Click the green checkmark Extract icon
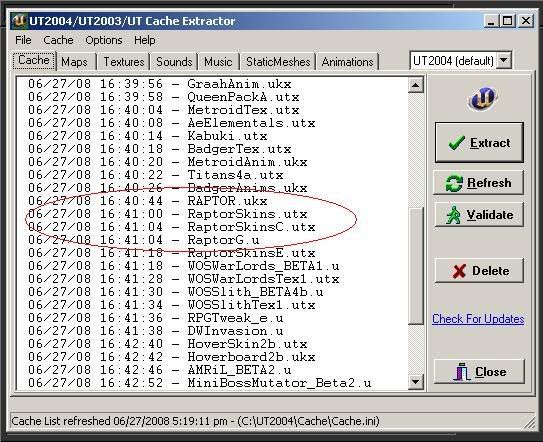 pos(456,142)
